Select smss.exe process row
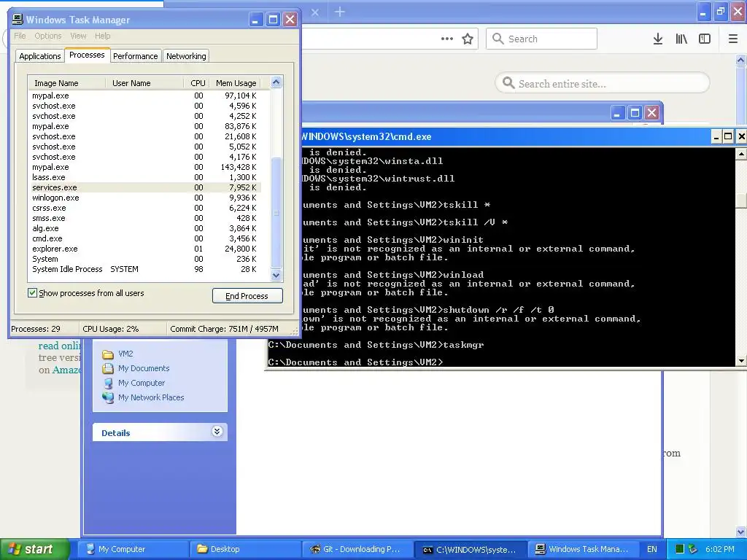747x560 pixels. coord(144,218)
